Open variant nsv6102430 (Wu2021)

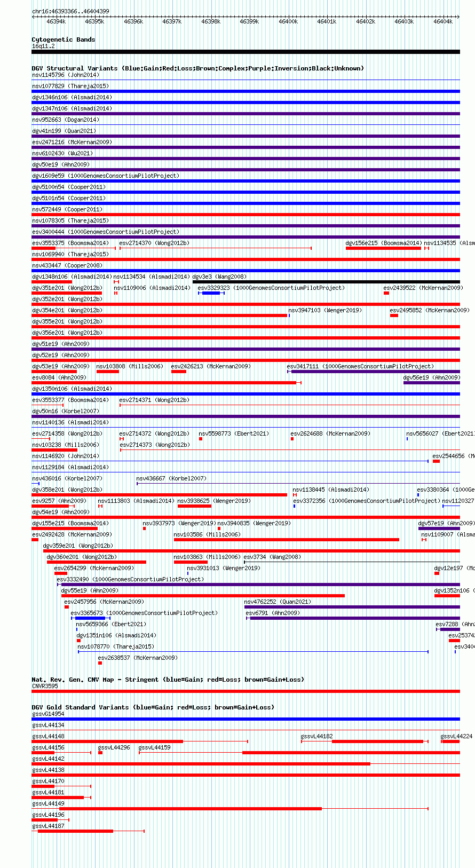pyautogui.click(x=62, y=153)
